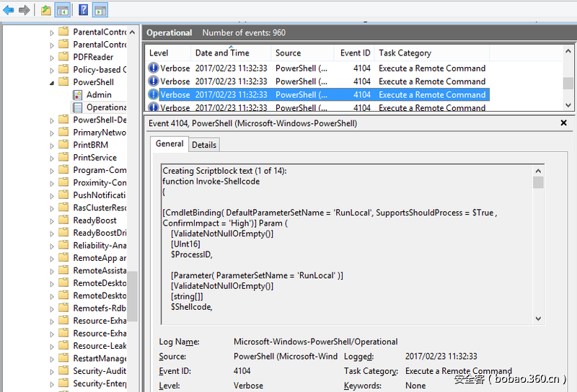Viewport: 577px width, 392px height.
Task: Click the Up One Level folder icon
Action: 46,10
